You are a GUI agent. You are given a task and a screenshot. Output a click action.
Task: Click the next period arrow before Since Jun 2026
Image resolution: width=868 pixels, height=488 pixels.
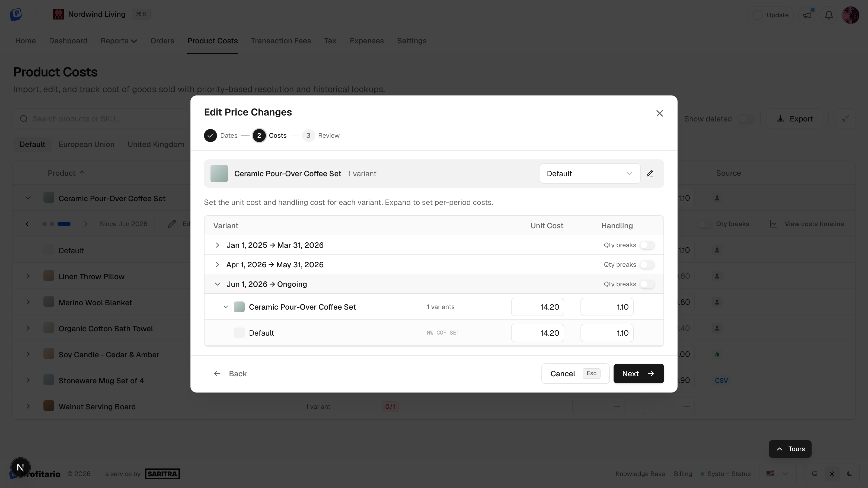click(x=86, y=224)
